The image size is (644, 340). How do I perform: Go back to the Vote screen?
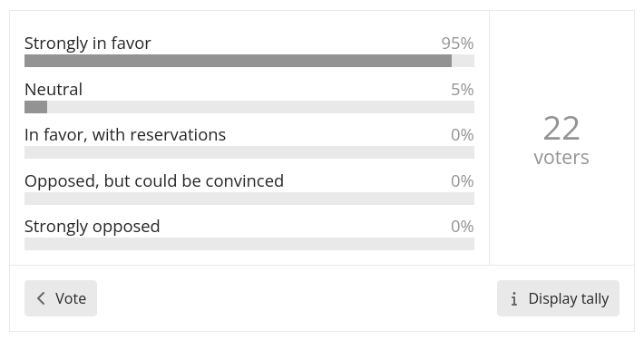61,298
